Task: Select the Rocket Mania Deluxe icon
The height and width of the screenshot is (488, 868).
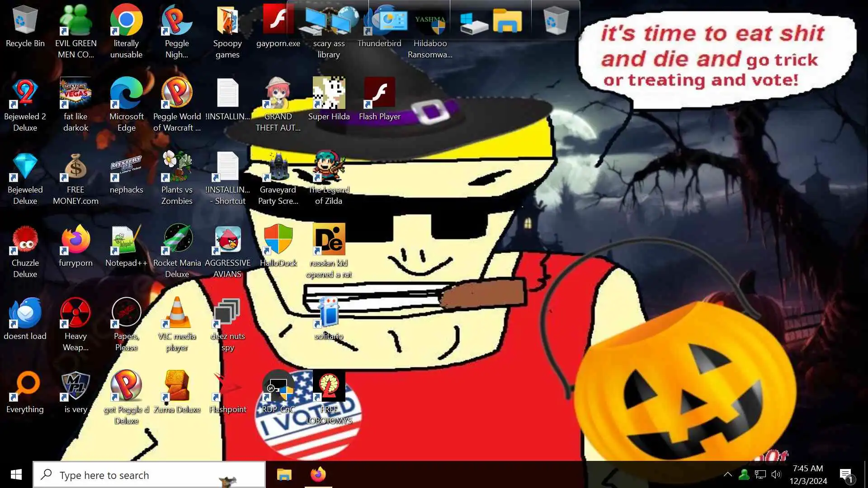Action: pyautogui.click(x=177, y=239)
